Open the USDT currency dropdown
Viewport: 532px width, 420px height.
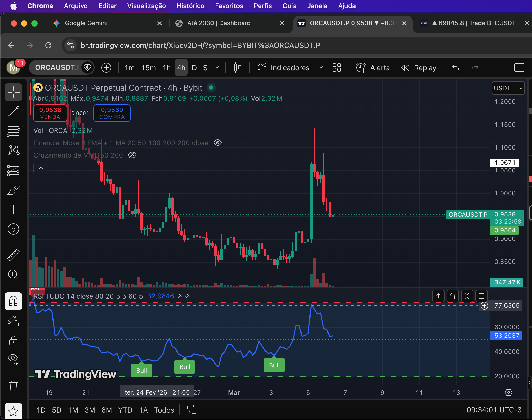coord(508,88)
